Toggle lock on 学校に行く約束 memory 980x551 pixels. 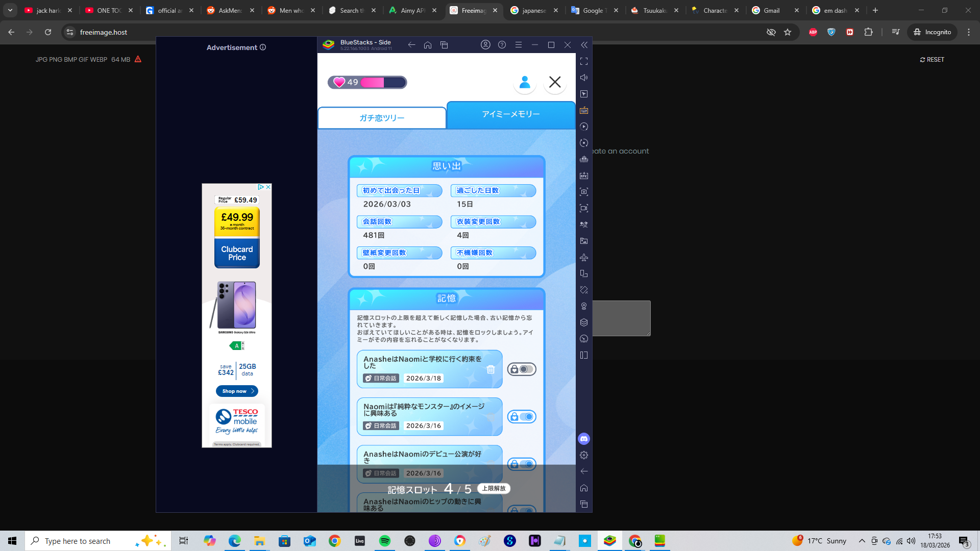point(522,369)
